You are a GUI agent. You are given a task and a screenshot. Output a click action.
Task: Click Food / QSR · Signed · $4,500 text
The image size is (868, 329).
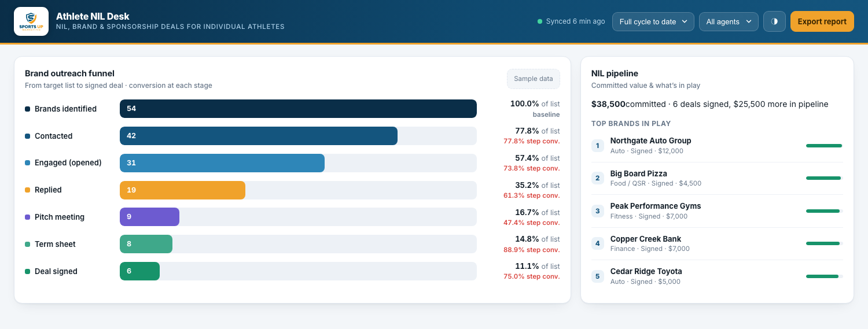(656, 183)
